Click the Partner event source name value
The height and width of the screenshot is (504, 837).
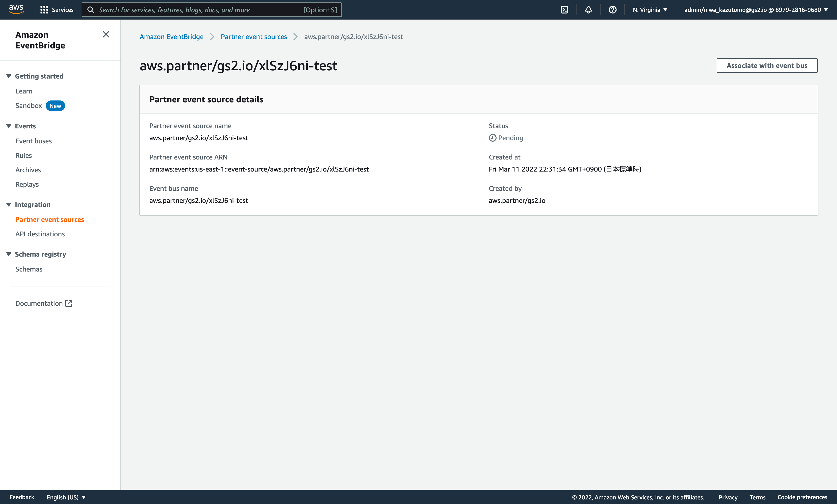pos(199,138)
